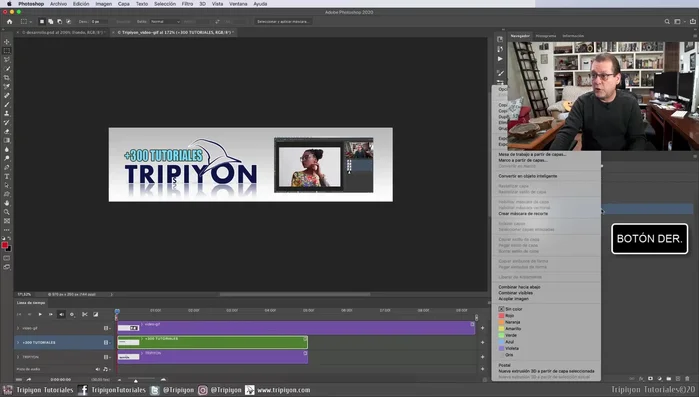Open the Capa menu

coord(123,4)
